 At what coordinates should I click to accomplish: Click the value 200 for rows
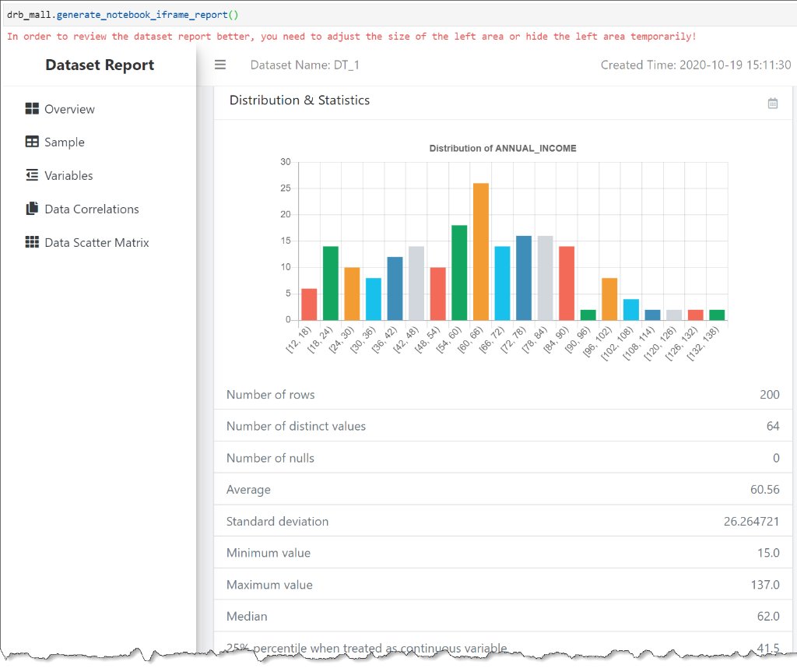pos(770,395)
